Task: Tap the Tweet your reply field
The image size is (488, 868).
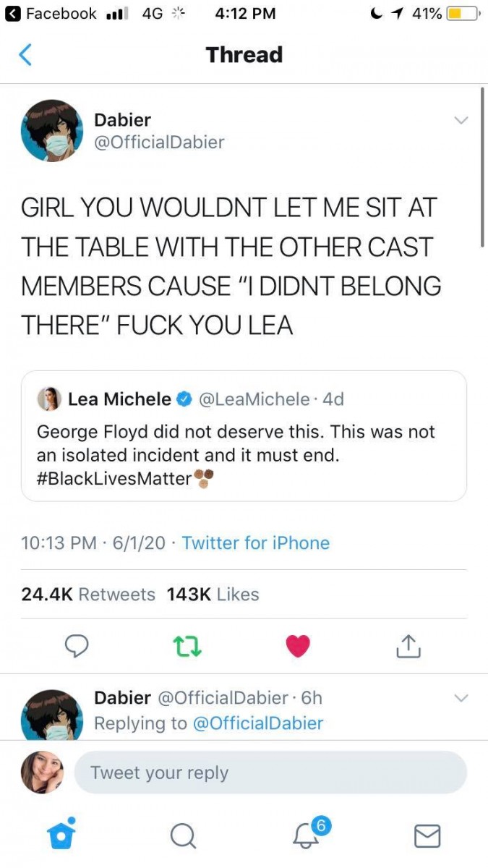Action: tap(270, 773)
